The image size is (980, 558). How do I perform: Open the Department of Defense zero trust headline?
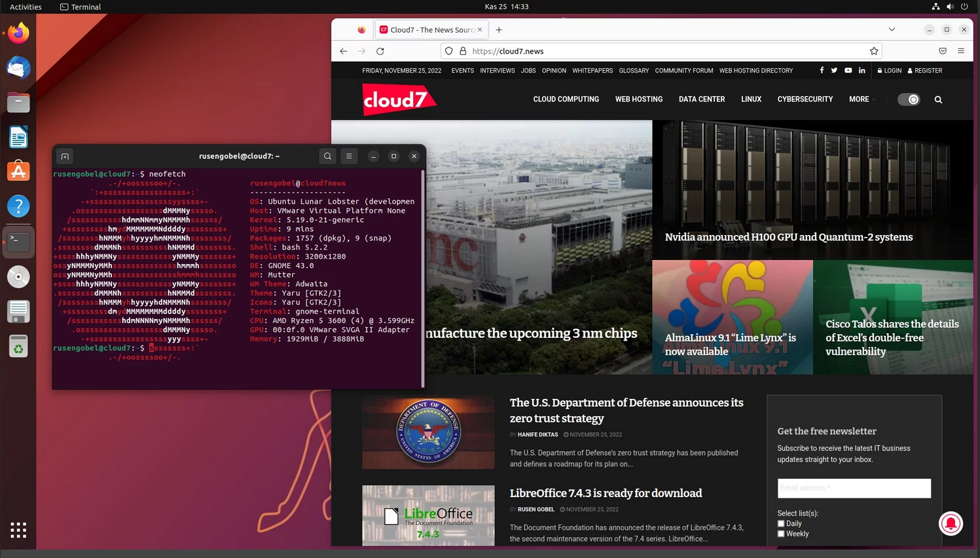(x=626, y=411)
